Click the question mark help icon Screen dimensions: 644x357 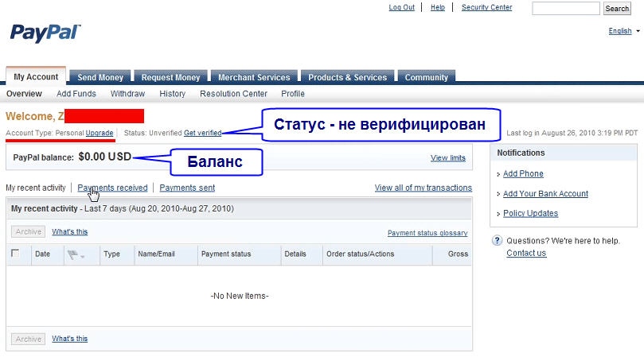coord(497,241)
